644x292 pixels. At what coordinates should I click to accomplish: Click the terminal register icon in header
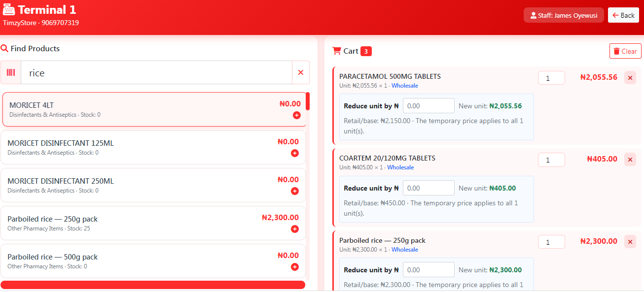8,9
